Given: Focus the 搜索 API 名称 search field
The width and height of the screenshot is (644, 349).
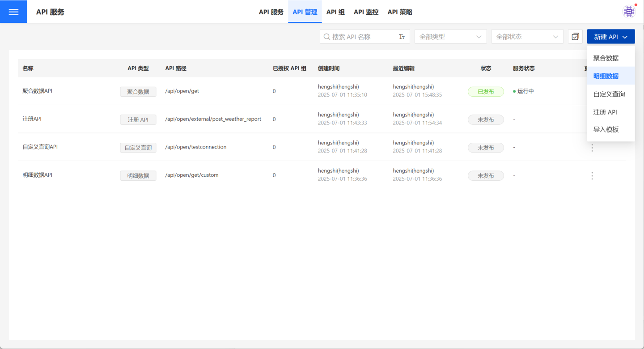Looking at the screenshot, I should click(x=363, y=37).
